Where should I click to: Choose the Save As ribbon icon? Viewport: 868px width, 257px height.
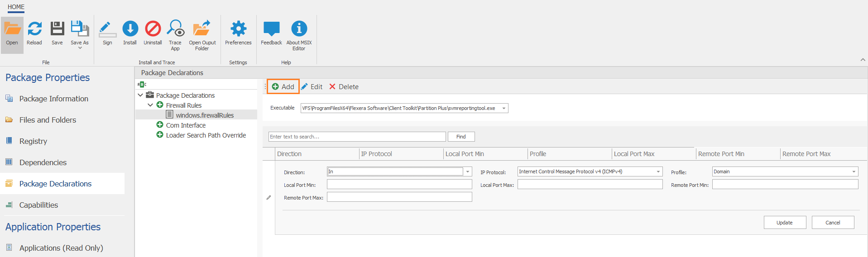click(x=80, y=32)
